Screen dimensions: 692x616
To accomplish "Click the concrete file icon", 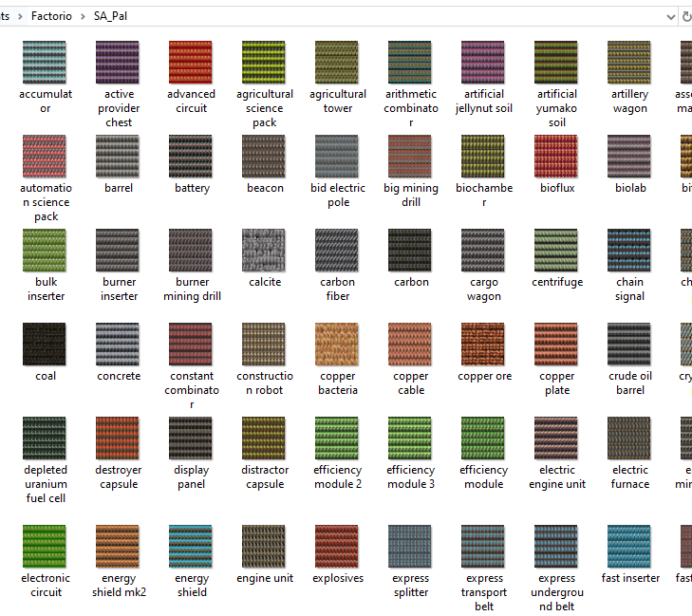I will [118, 345].
